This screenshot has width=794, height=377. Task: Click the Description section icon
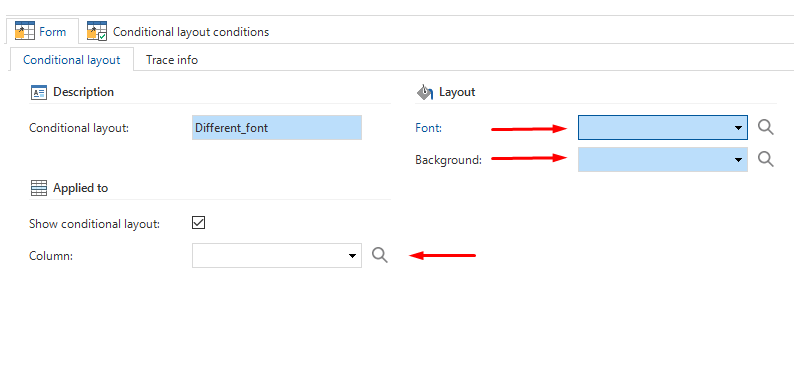[x=39, y=92]
